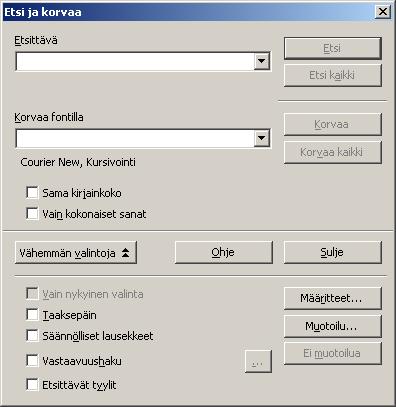Click inside the Etsittävä text field
The height and width of the screenshot is (407, 396).
[x=135, y=61]
